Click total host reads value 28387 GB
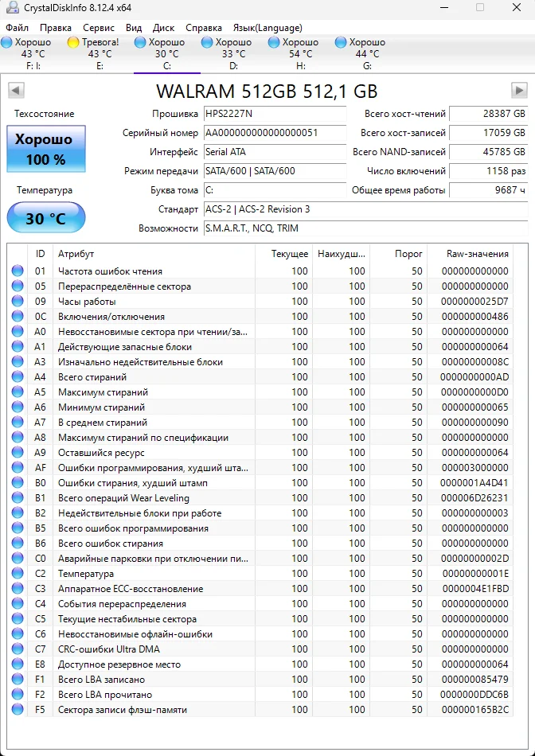 coord(488,114)
